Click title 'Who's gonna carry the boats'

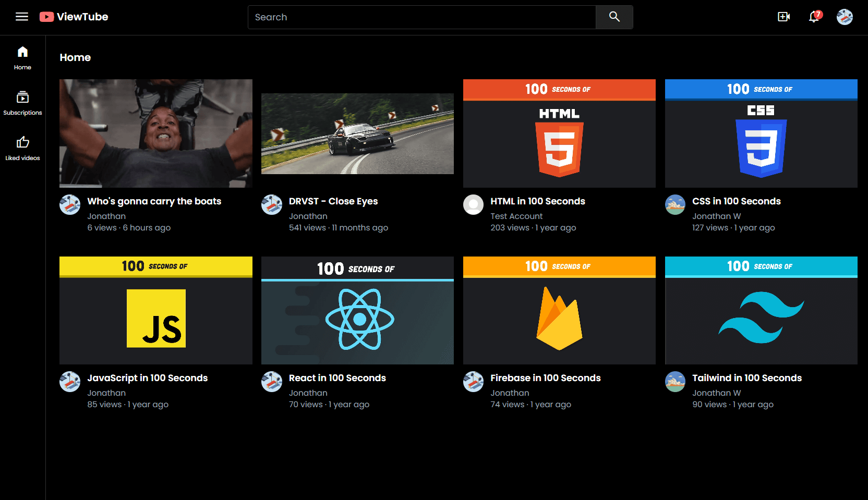coord(154,201)
